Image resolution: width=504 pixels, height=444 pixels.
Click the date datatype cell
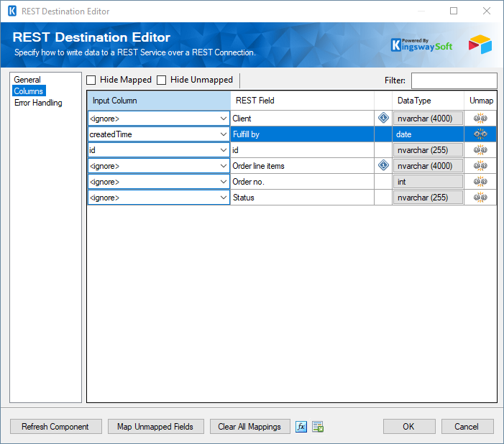(428, 134)
